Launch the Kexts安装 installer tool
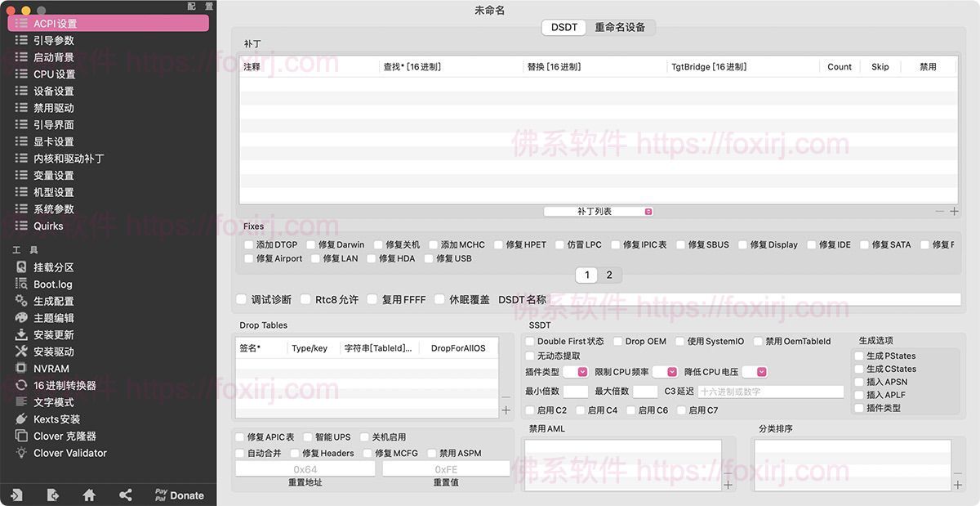The width and height of the screenshot is (980, 506). [51, 419]
